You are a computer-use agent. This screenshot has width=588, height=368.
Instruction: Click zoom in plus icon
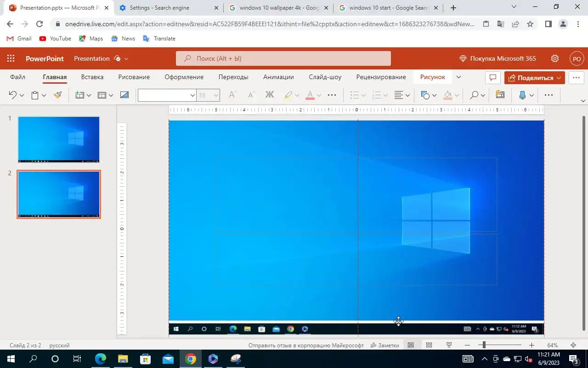pos(531,345)
